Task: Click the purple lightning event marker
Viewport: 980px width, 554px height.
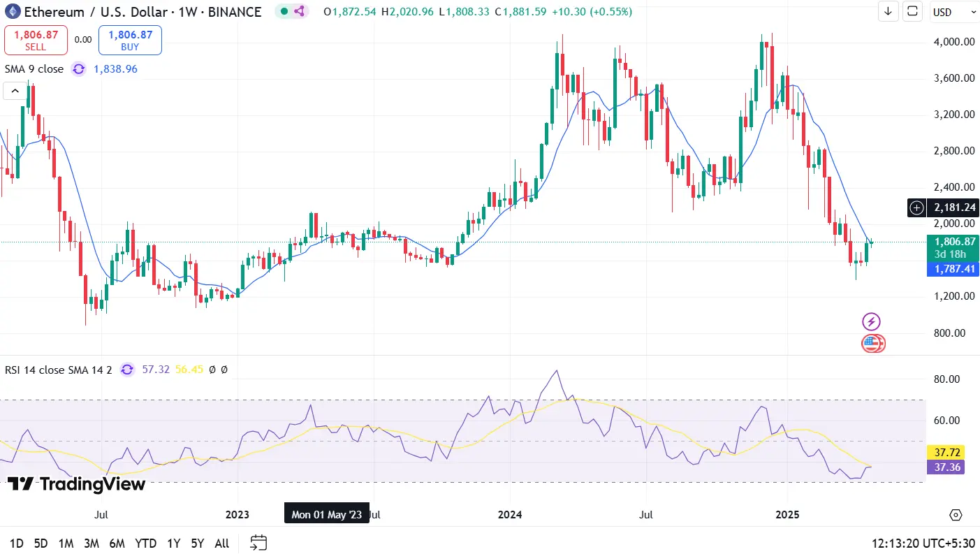Action: click(871, 321)
